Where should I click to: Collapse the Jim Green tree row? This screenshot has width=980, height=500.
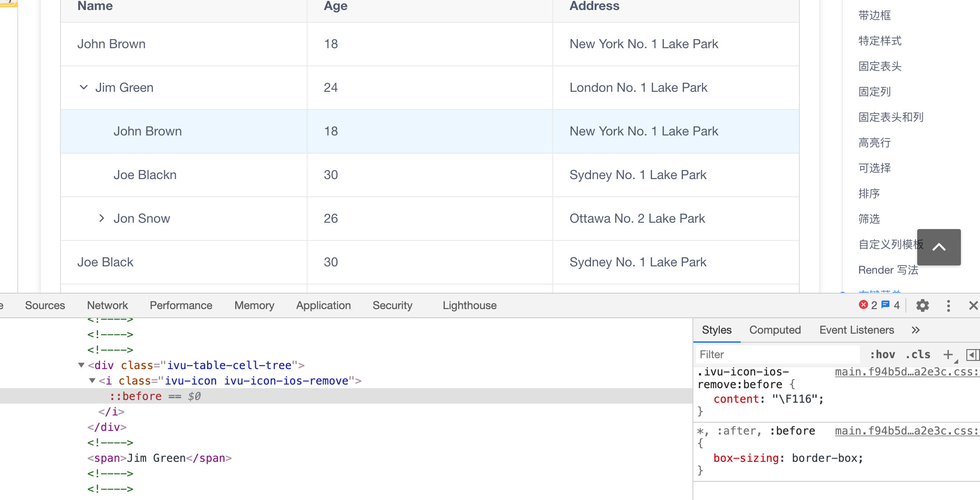coord(84,87)
